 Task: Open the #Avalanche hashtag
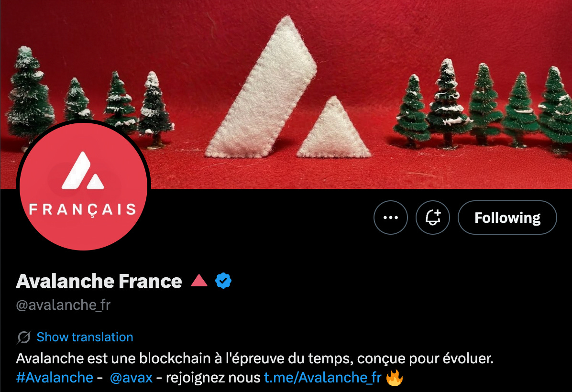tap(55, 378)
